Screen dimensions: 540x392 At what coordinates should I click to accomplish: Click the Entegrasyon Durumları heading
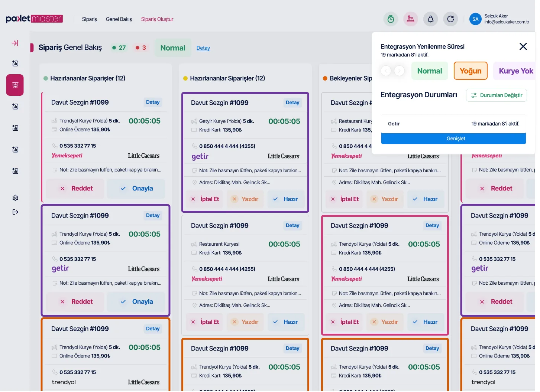(419, 95)
